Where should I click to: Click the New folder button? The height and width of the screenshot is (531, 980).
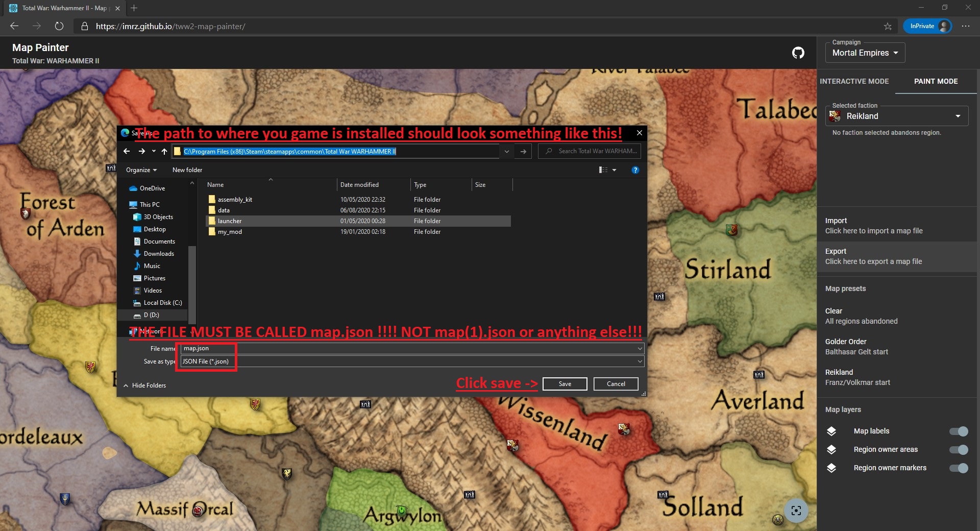[x=187, y=170]
